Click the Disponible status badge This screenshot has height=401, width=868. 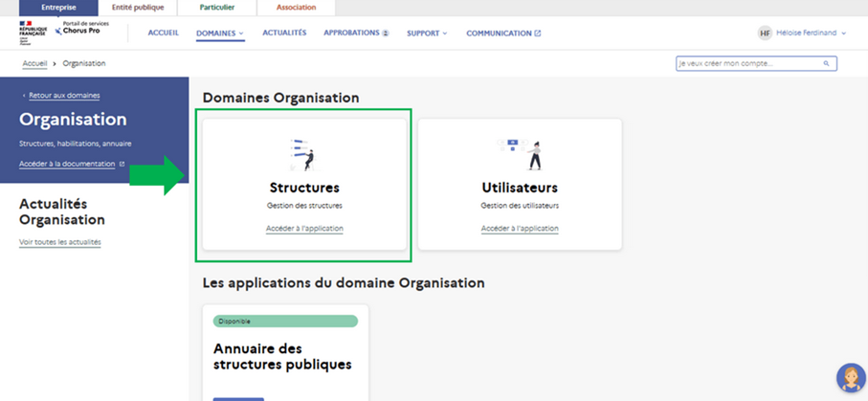pyautogui.click(x=285, y=322)
